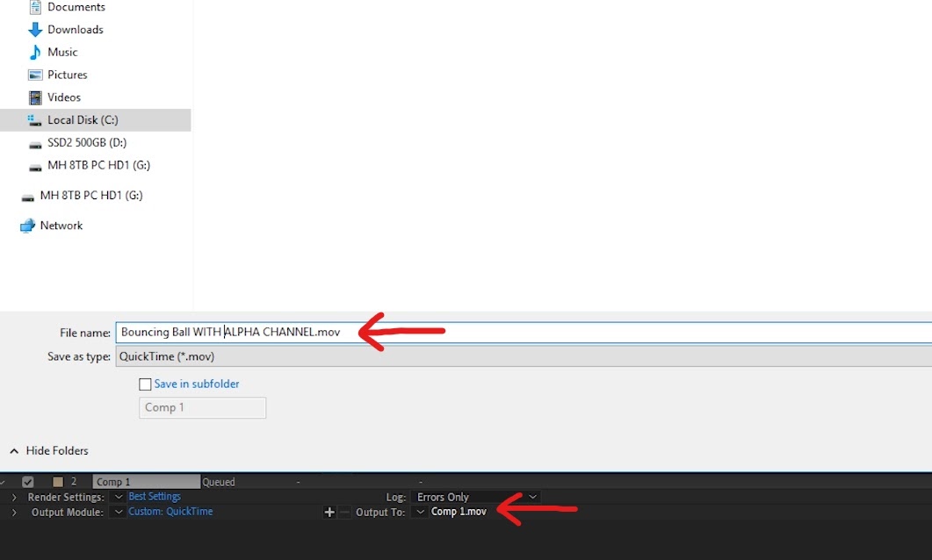Image resolution: width=932 pixels, height=560 pixels.
Task: Enable the Save in subfolder checkbox
Action: coord(145,384)
